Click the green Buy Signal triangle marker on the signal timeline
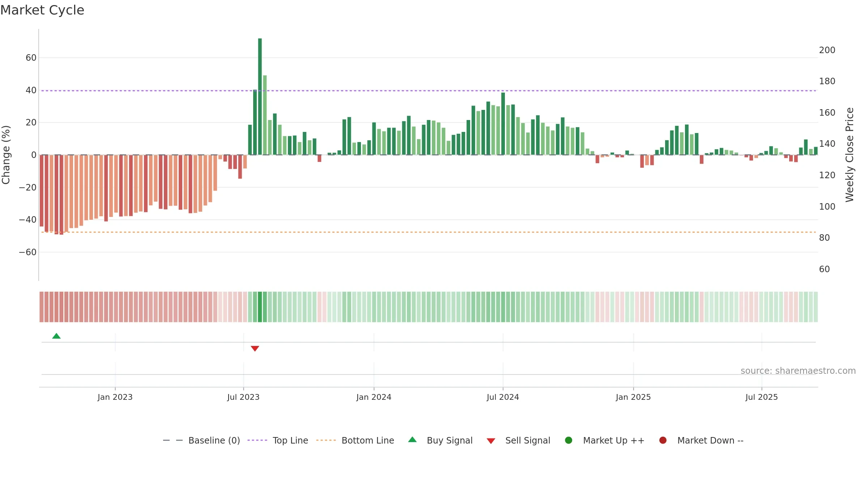The height and width of the screenshot is (488, 868). [x=56, y=336]
